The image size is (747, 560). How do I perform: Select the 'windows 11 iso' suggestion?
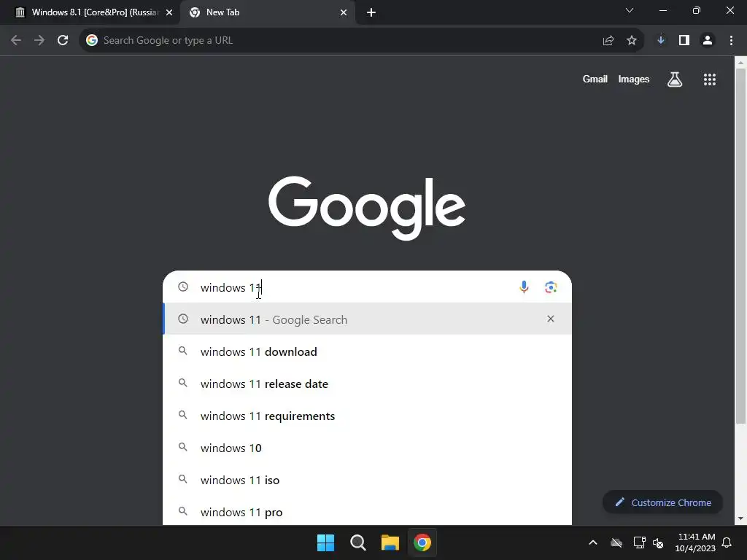[367, 480]
